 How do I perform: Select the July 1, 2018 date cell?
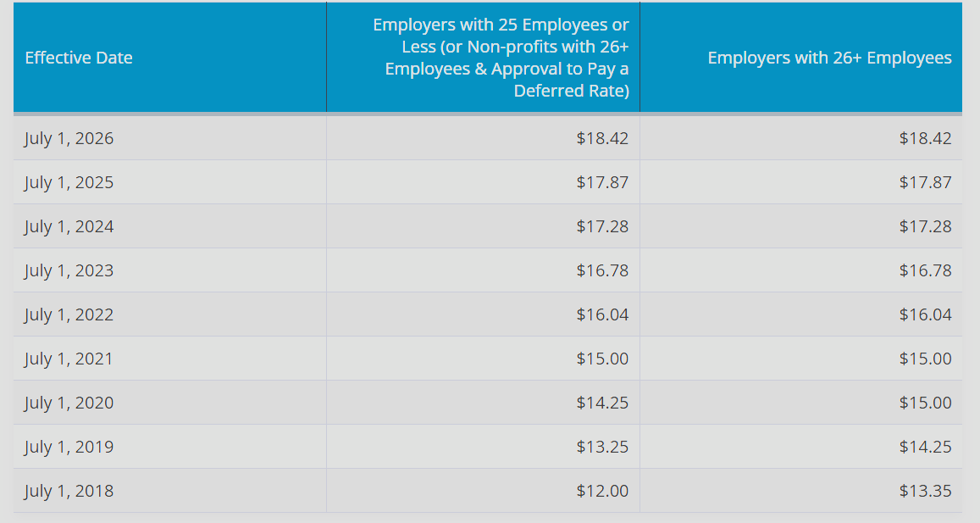[x=169, y=491]
